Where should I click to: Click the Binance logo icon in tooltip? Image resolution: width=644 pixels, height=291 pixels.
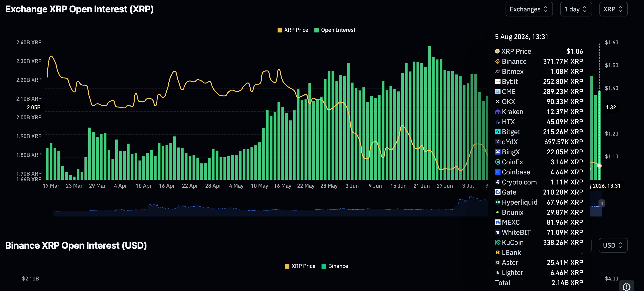[x=498, y=61]
